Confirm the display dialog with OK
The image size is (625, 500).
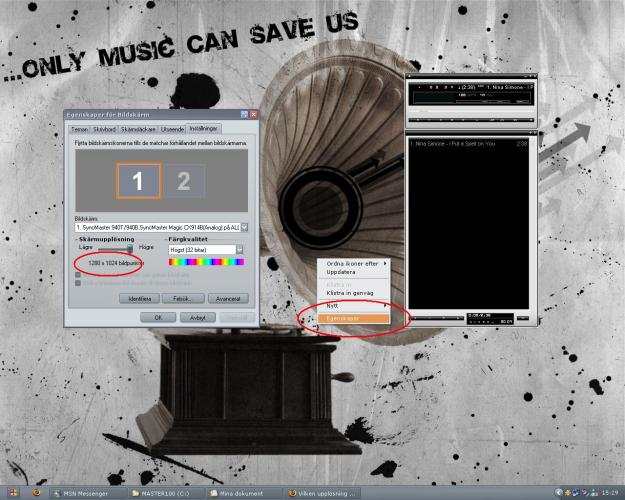pos(158,317)
